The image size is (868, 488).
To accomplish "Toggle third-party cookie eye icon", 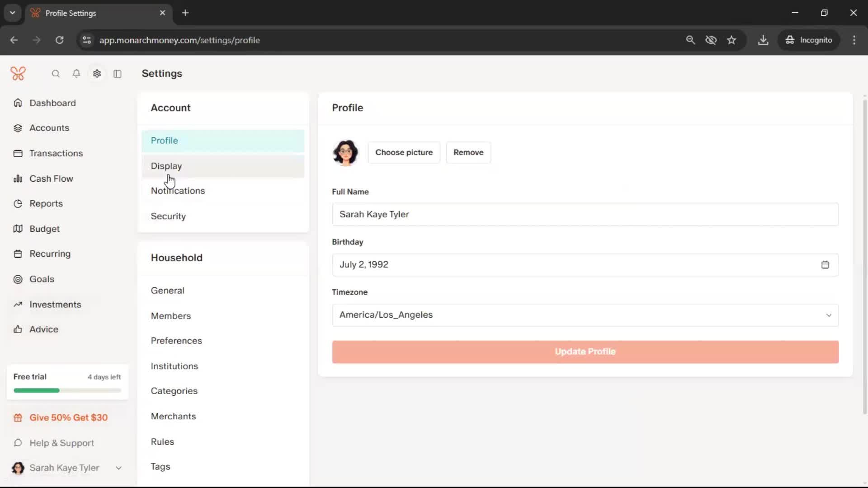I will (711, 40).
